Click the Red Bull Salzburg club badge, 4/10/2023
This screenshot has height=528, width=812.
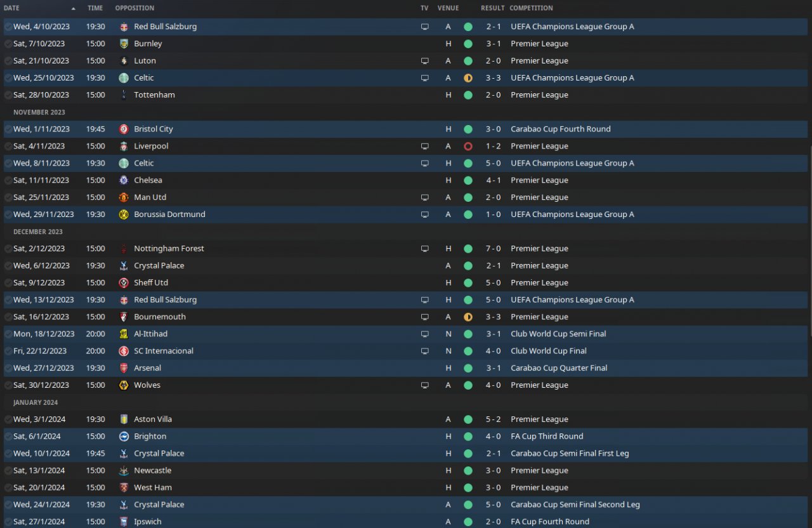coord(124,27)
